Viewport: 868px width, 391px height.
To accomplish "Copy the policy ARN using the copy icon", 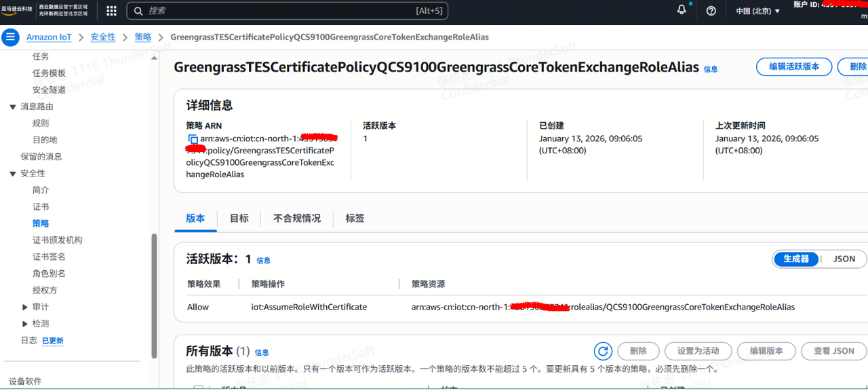I will coord(192,139).
